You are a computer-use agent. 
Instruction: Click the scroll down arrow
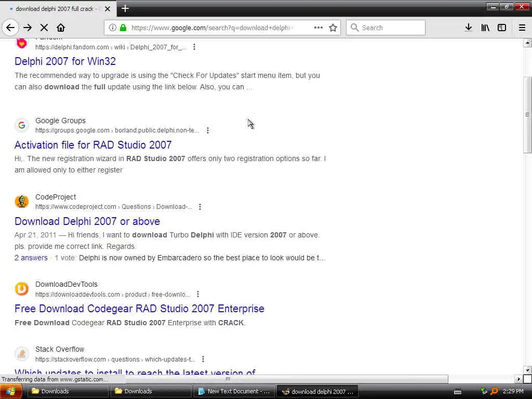pyautogui.click(x=527, y=370)
